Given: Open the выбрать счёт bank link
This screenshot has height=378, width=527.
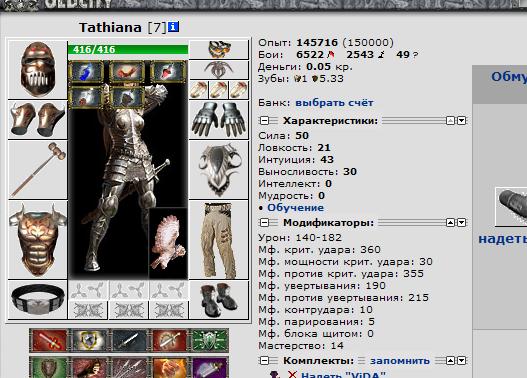Looking at the screenshot, I should (334, 103).
